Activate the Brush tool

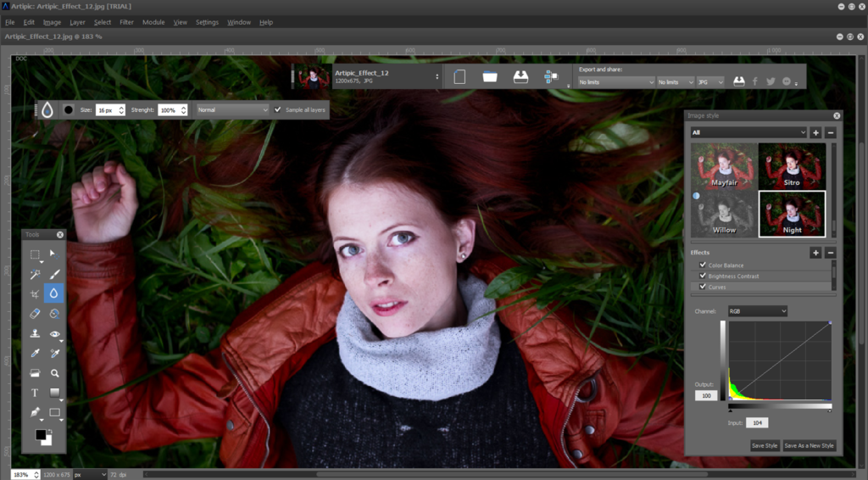(55, 274)
